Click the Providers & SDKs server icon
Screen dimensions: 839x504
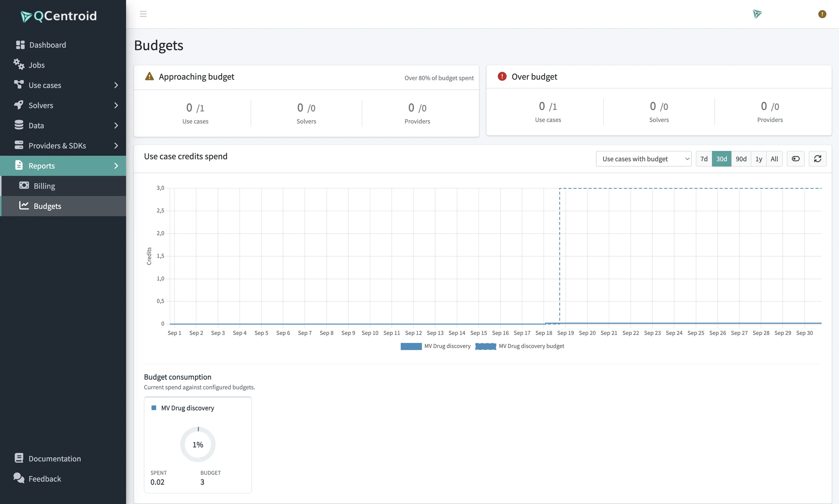[x=19, y=145]
